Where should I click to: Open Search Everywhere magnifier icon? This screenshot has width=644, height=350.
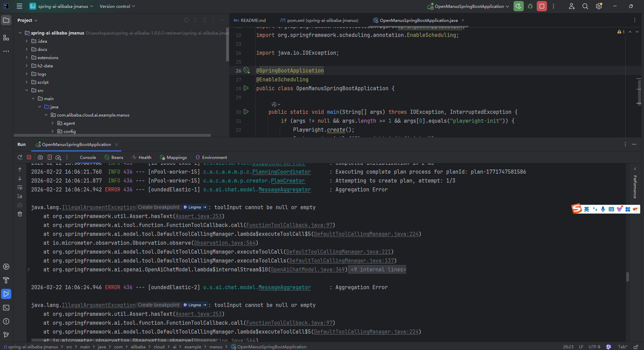585,6
